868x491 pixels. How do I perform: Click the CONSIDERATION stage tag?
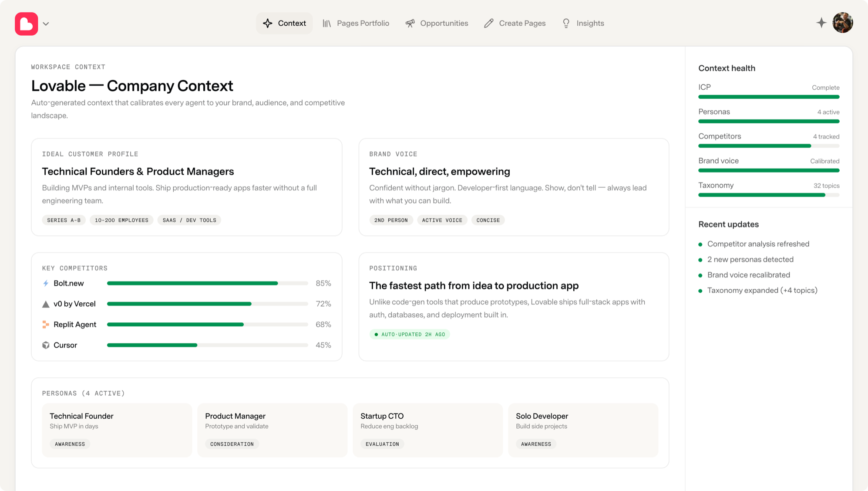tap(232, 444)
